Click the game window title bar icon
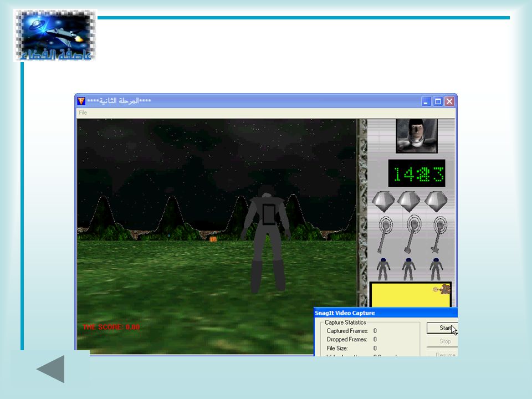Image resolution: width=532 pixels, height=399 pixels. (81, 101)
